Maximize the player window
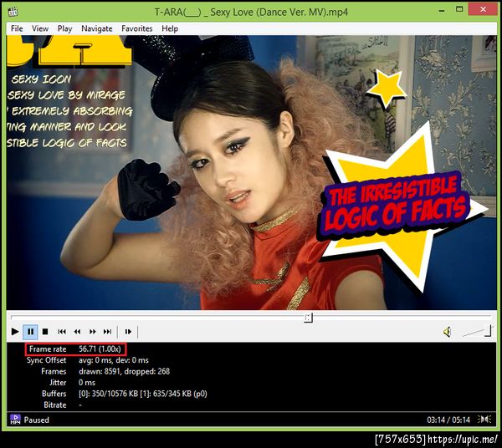 (459, 9)
